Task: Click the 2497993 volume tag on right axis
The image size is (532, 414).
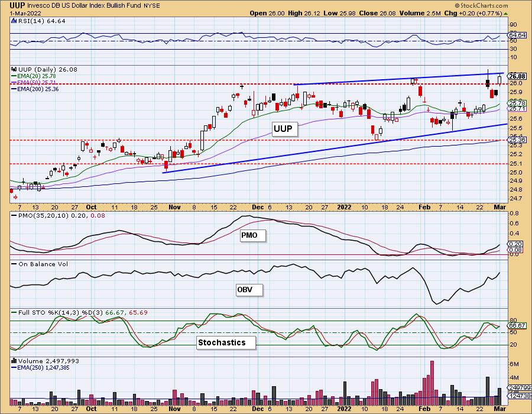Action: coord(518,388)
